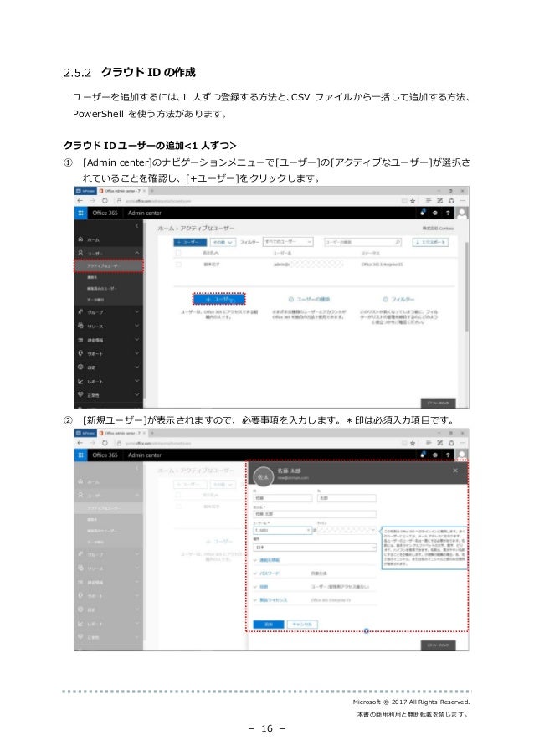Viewport: 534px width, 756px height.
Task: Click the large highlighted +ユーザー button
Action: [x=219, y=299]
